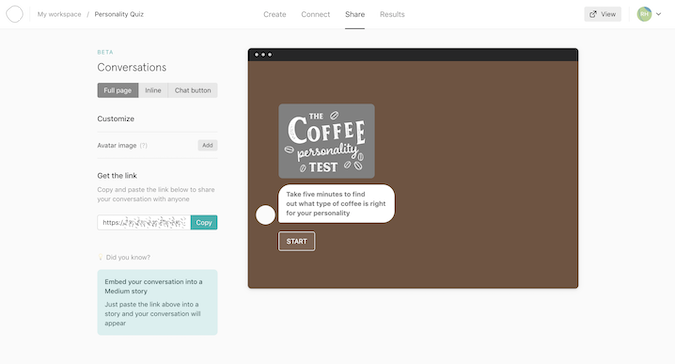This screenshot has width=675, height=364.
Task: Switch to Chat button mode
Action: coord(193,90)
